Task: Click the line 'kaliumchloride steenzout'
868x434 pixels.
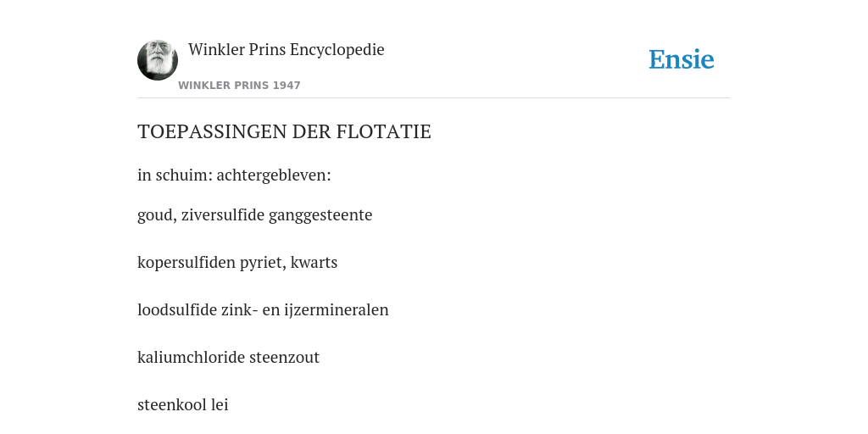Action: (x=229, y=358)
